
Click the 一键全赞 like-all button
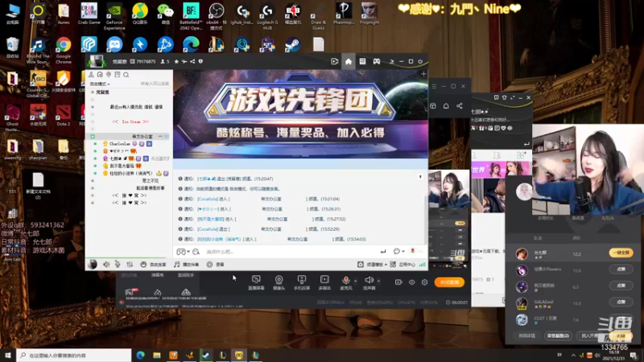click(621, 253)
